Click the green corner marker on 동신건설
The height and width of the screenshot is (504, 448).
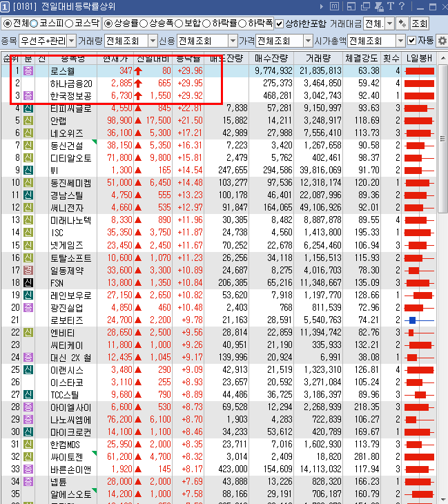coord(94,142)
